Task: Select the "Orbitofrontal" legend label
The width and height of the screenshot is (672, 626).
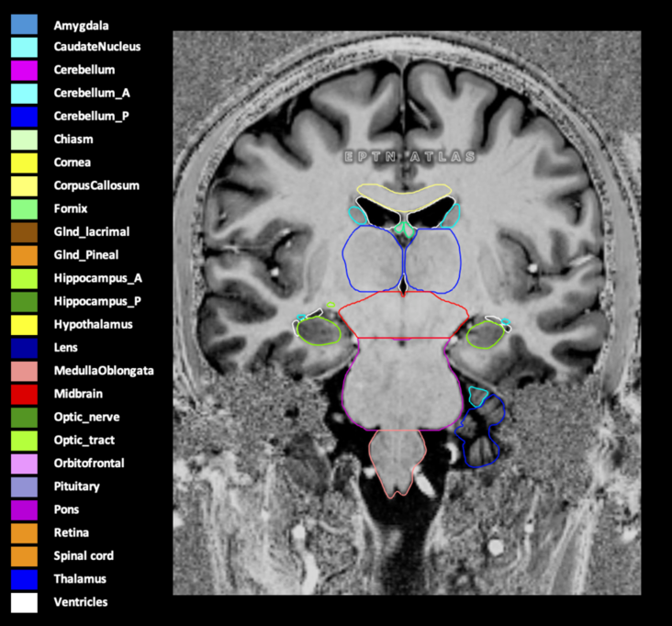Action: point(89,463)
